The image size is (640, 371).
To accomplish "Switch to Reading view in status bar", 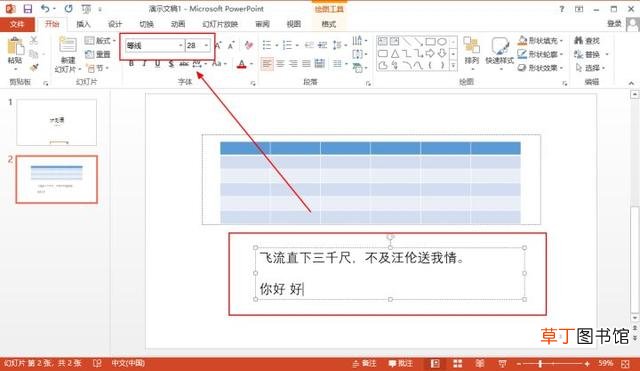I will [x=480, y=363].
